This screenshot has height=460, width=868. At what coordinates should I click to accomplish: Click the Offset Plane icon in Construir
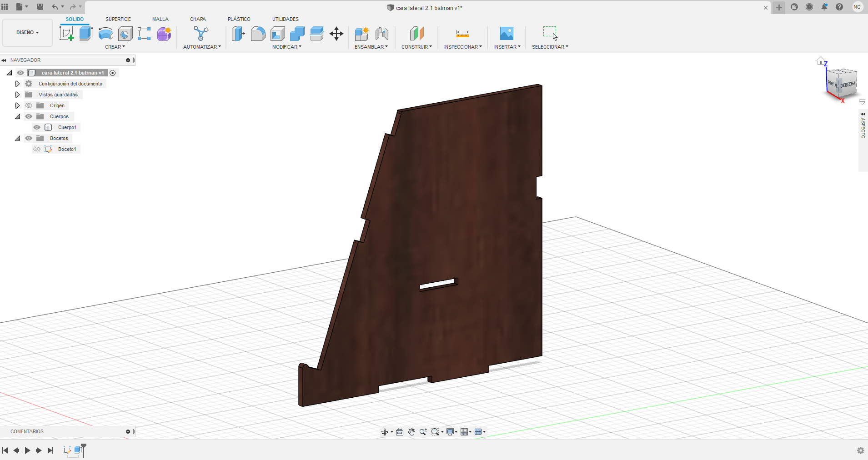coord(417,34)
